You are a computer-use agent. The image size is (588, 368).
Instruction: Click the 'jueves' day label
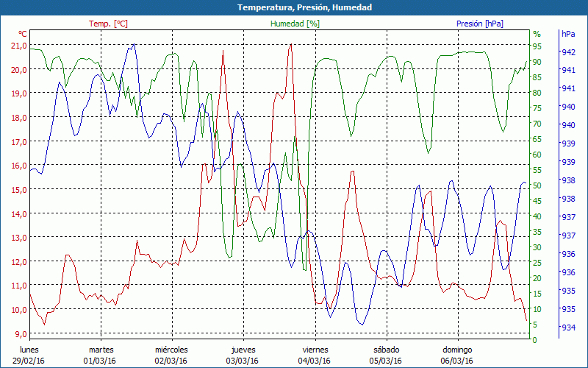[x=243, y=350]
